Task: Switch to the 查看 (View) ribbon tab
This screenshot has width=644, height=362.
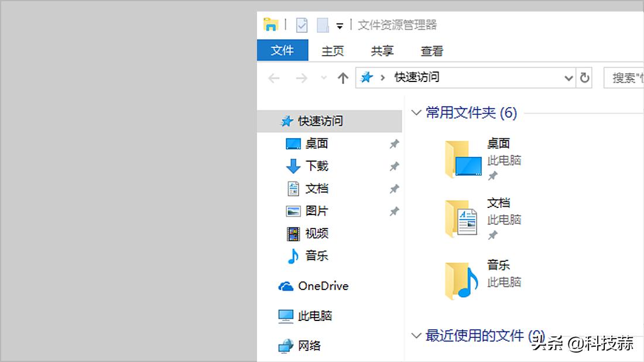Action: tap(431, 51)
